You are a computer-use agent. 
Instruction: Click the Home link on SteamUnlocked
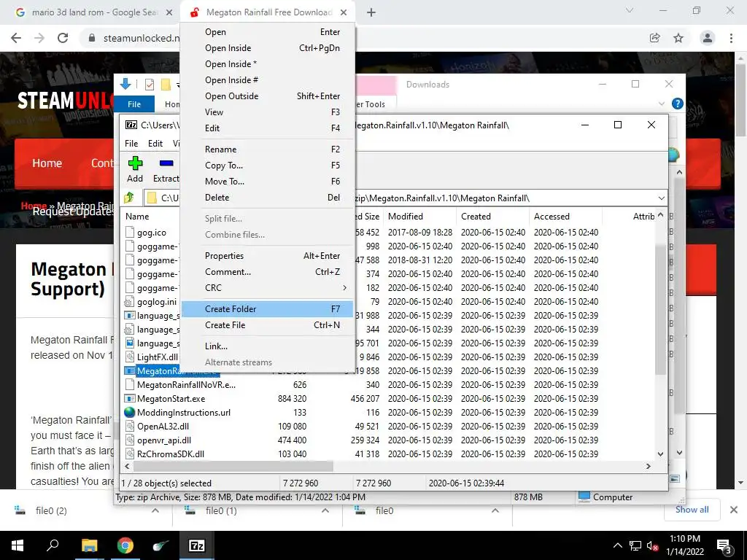47,163
